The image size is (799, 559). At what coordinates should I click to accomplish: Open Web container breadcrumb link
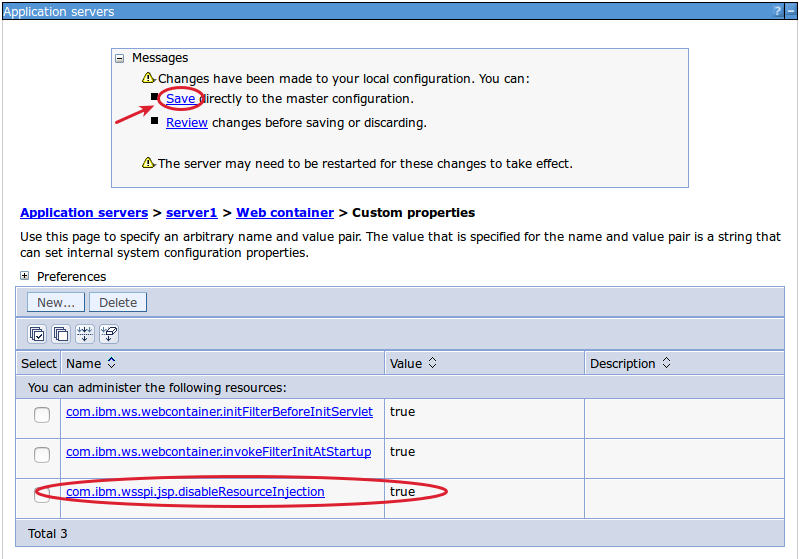[285, 213]
